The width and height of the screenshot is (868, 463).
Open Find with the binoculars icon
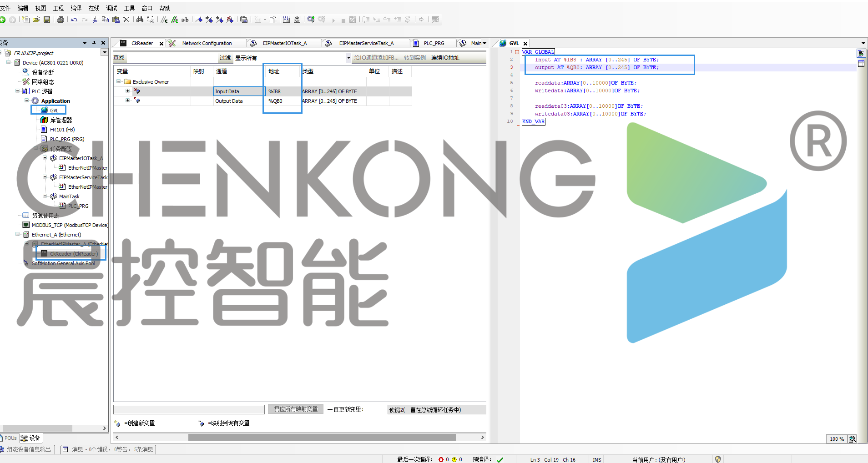click(x=140, y=20)
